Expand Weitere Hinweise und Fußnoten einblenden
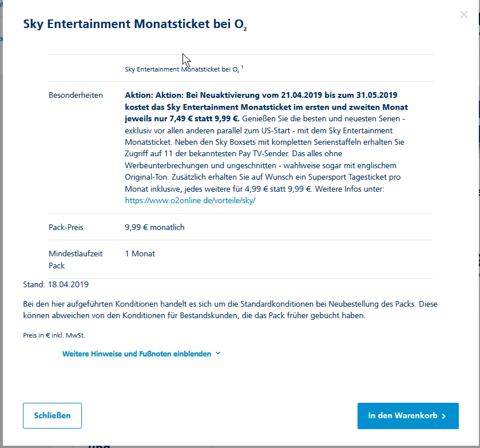Image resolution: width=480 pixels, height=448 pixels. point(137,354)
